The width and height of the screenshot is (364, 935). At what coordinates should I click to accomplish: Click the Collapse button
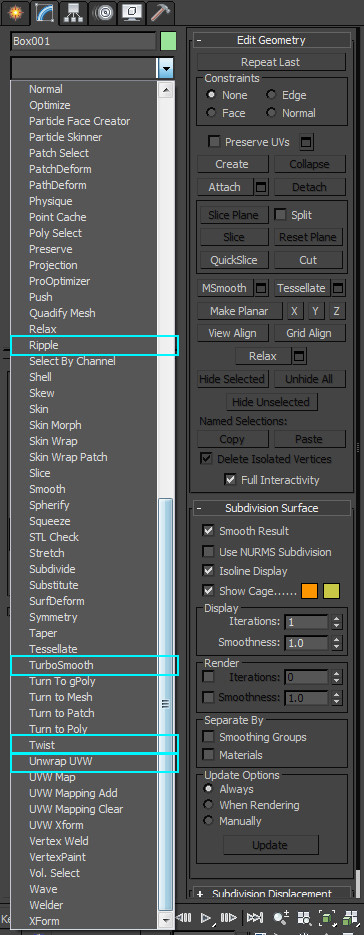tap(310, 164)
